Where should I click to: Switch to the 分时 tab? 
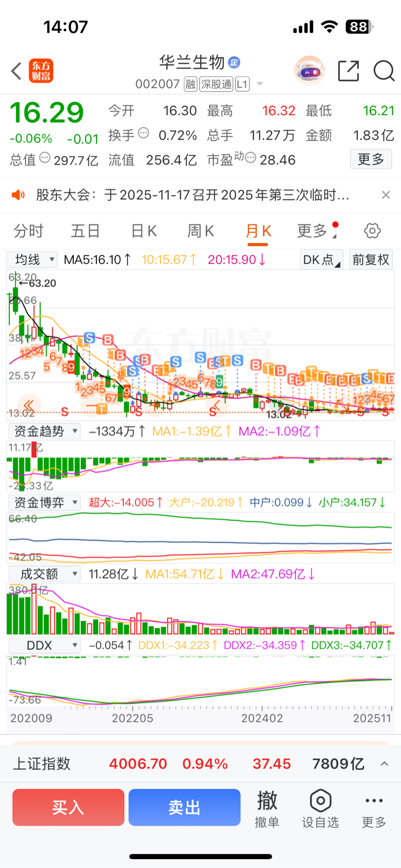29,231
